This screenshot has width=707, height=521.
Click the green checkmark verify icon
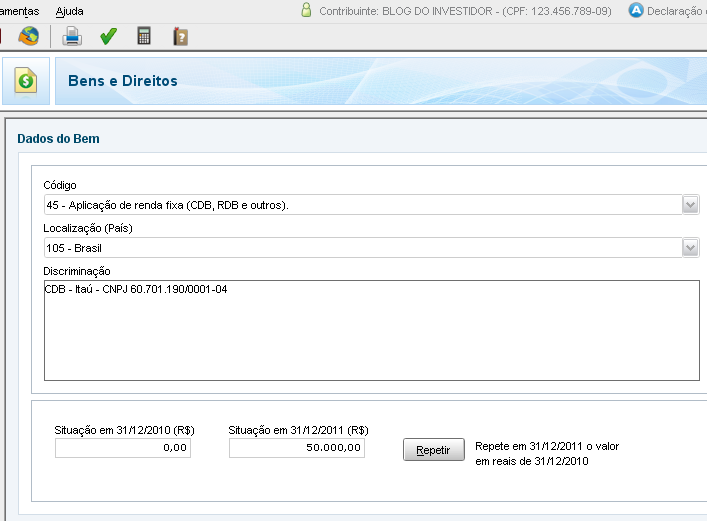(x=108, y=36)
